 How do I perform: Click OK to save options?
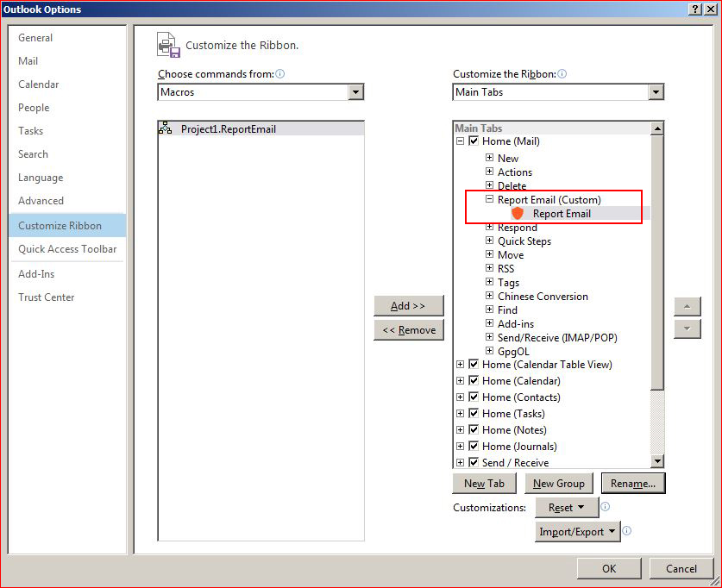pyautogui.click(x=609, y=569)
